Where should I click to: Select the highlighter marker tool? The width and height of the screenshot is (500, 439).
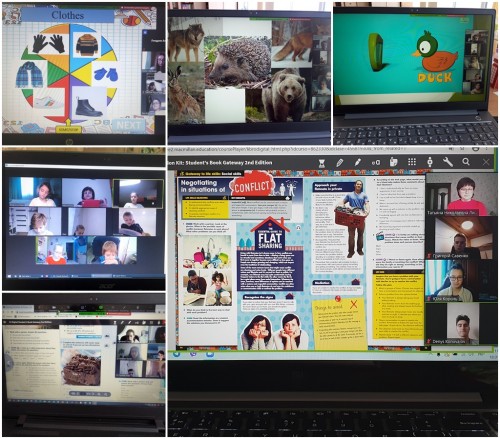pos(358,162)
